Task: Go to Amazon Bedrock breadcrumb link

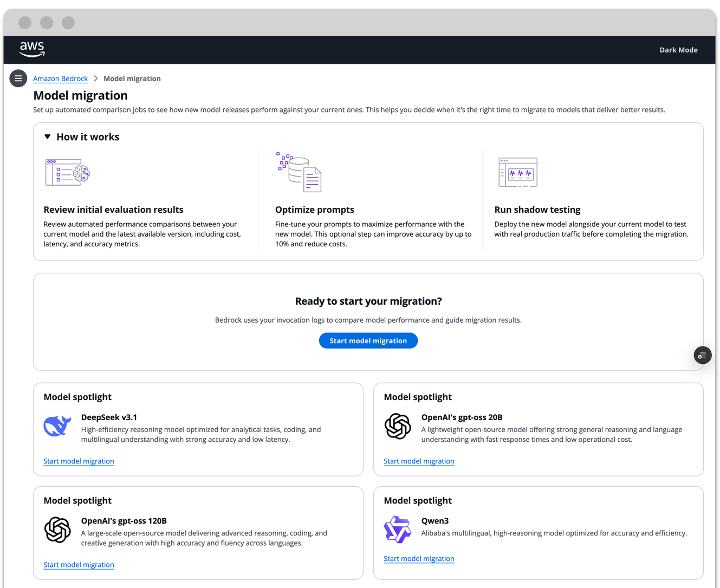Action: coord(60,79)
